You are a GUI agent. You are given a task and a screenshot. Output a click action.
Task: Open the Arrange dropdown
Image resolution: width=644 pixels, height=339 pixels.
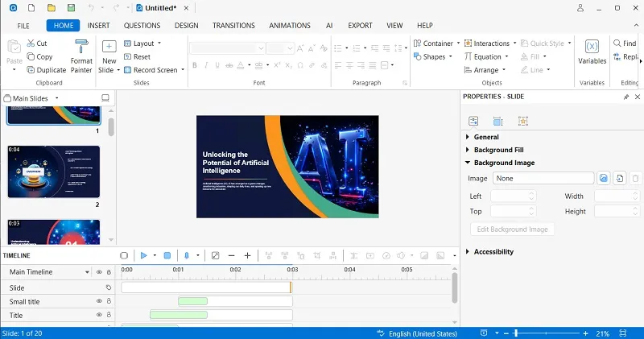pos(485,70)
